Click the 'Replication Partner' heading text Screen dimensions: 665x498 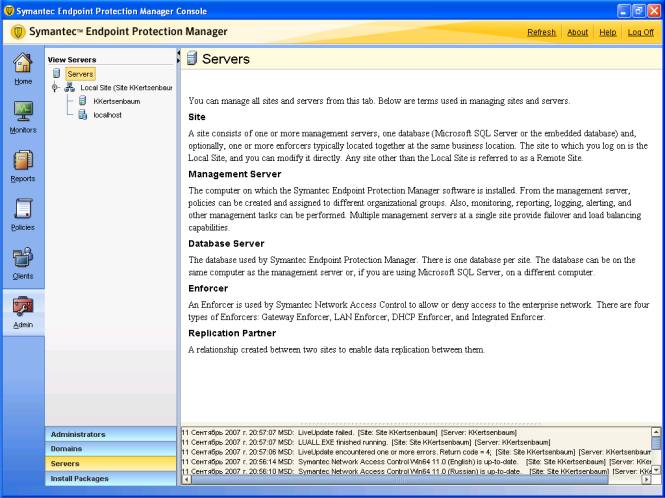tap(232, 333)
